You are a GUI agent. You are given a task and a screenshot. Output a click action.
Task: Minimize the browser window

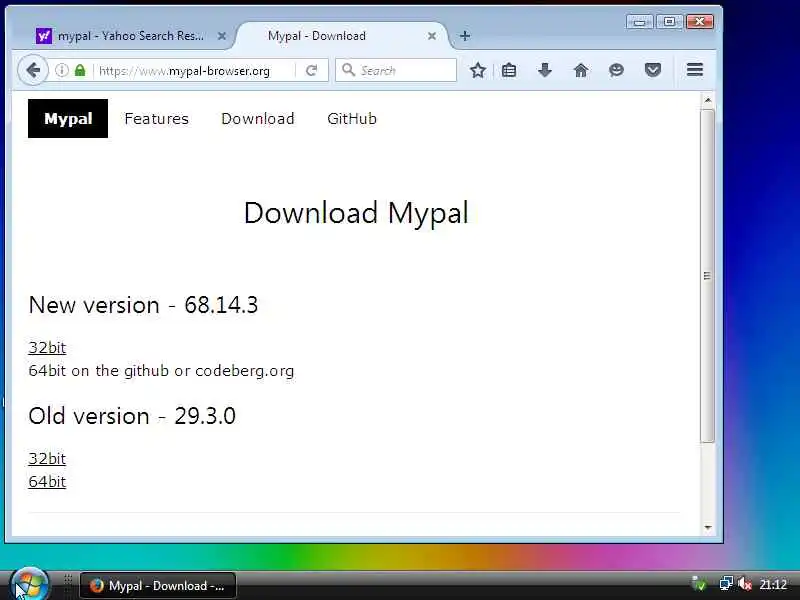(x=639, y=22)
